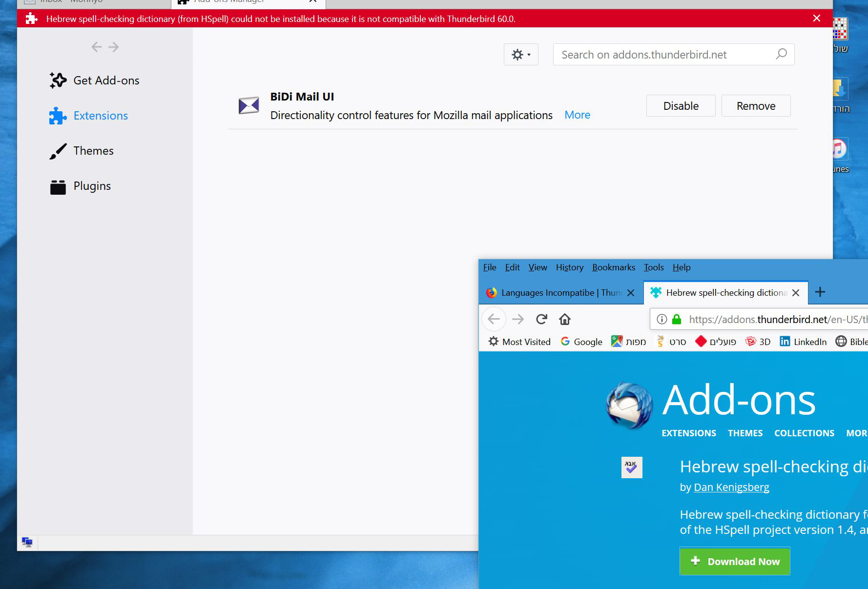Go forward in Add-ons Manager history
The width and height of the screenshot is (868, 589).
pos(114,47)
